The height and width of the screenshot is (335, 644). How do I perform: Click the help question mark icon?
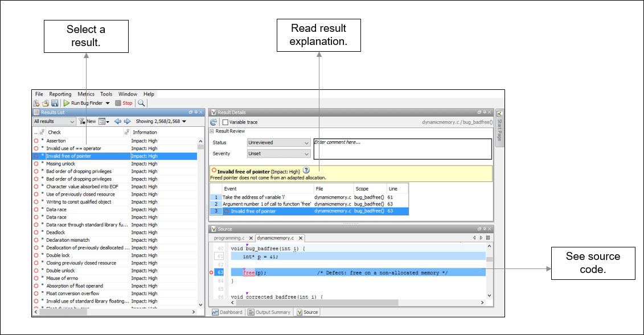click(306, 171)
